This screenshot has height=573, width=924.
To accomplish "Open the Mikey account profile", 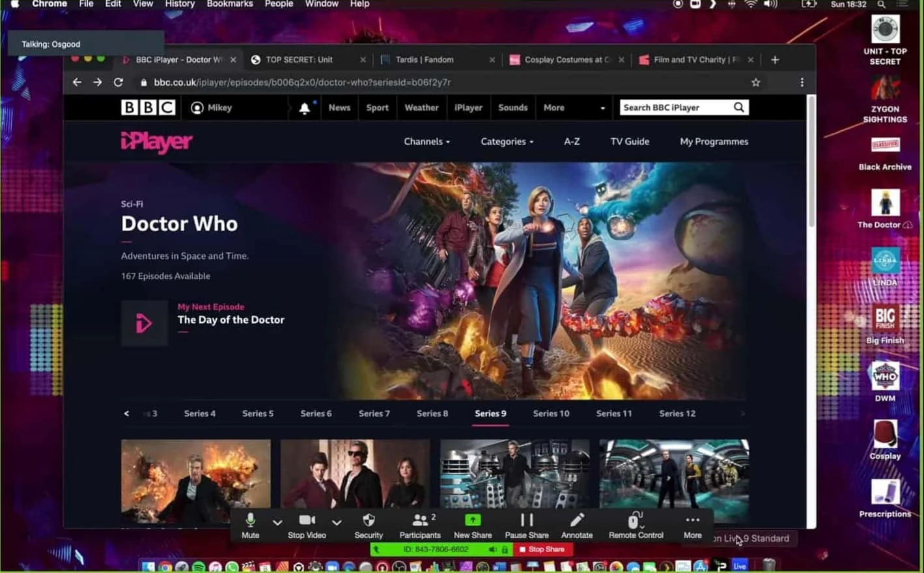I will click(212, 108).
